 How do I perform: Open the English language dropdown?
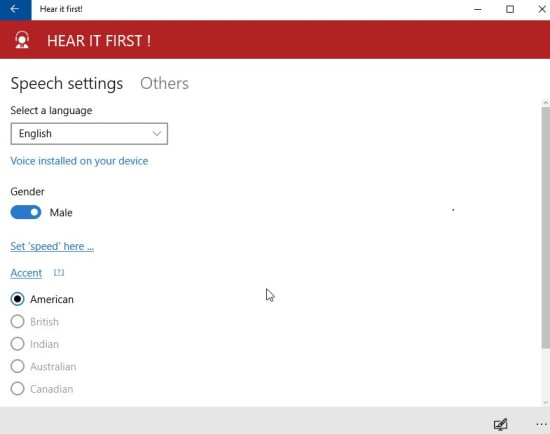[x=89, y=134]
